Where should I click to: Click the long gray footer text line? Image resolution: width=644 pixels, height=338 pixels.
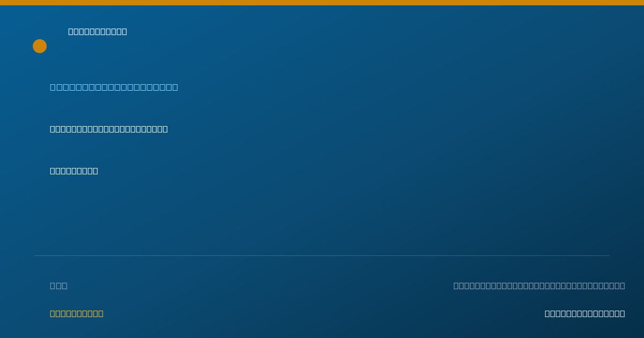(x=539, y=285)
